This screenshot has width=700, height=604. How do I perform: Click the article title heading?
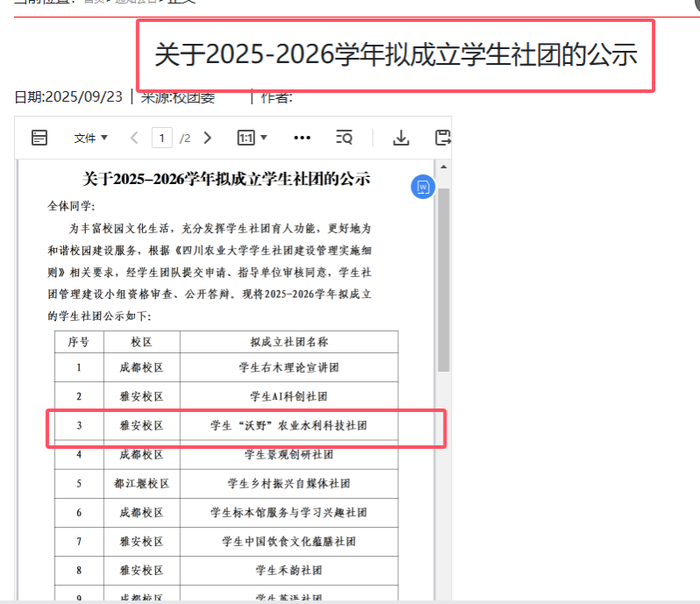tap(396, 55)
